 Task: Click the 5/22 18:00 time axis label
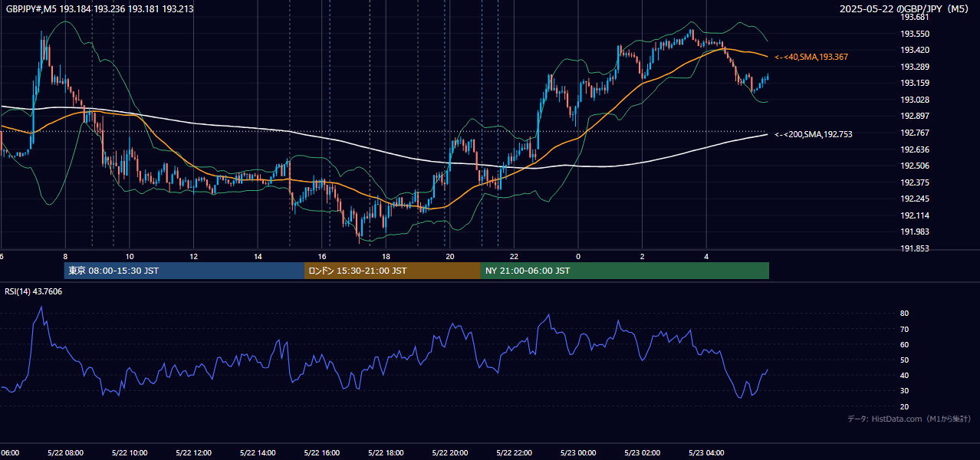(x=386, y=452)
